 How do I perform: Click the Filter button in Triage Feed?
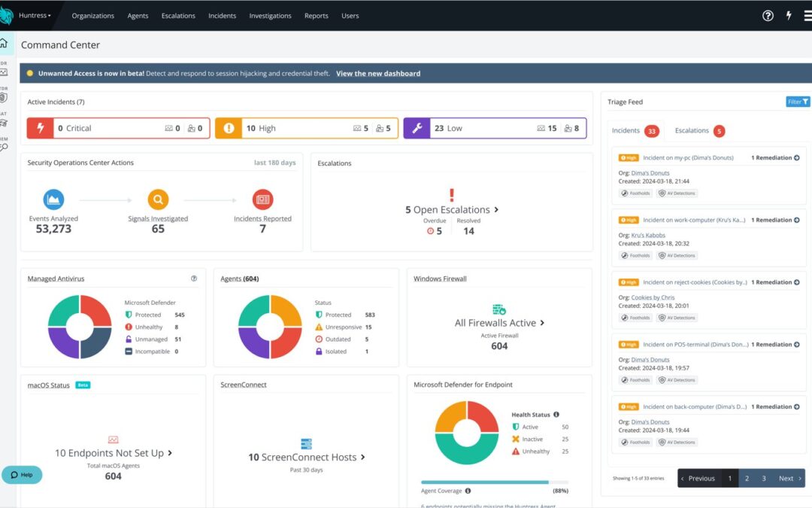tap(798, 102)
